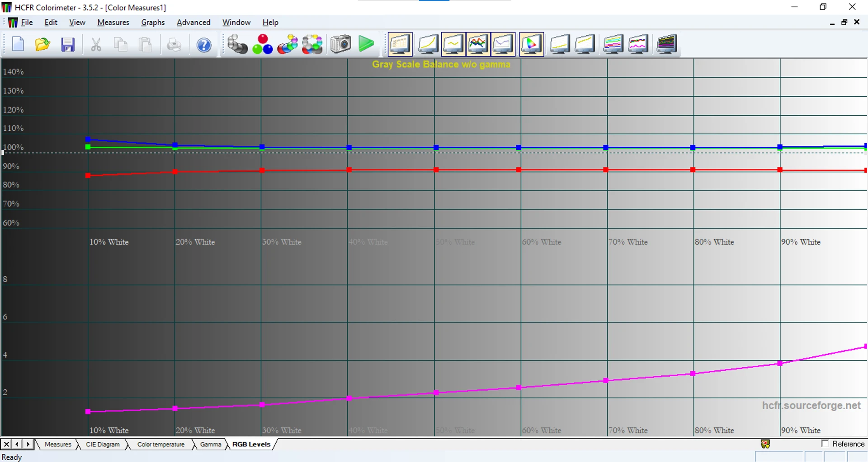The height and width of the screenshot is (462, 868).
Task: Minimize the inner document window
Action: [832, 23]
